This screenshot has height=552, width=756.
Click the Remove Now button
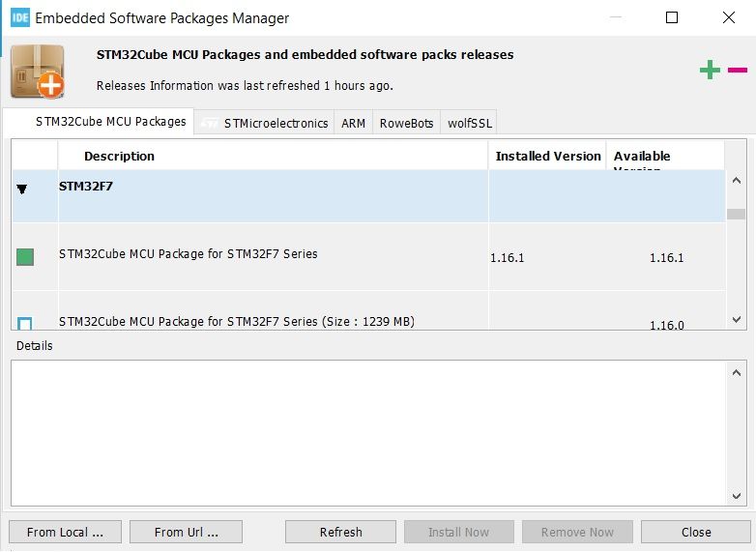(x=577, y=532)
